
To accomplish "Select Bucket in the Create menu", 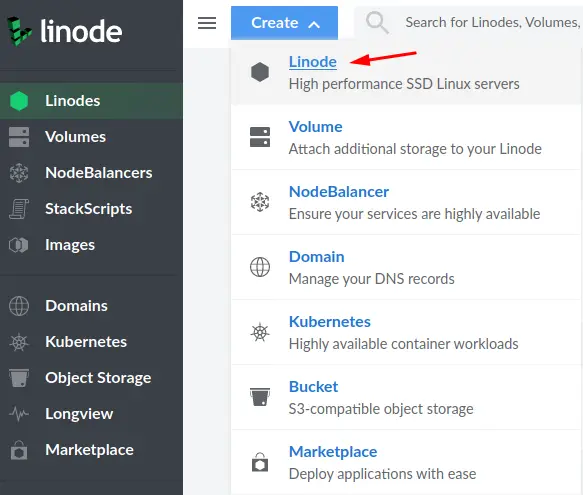I will (x=313, y=387).
